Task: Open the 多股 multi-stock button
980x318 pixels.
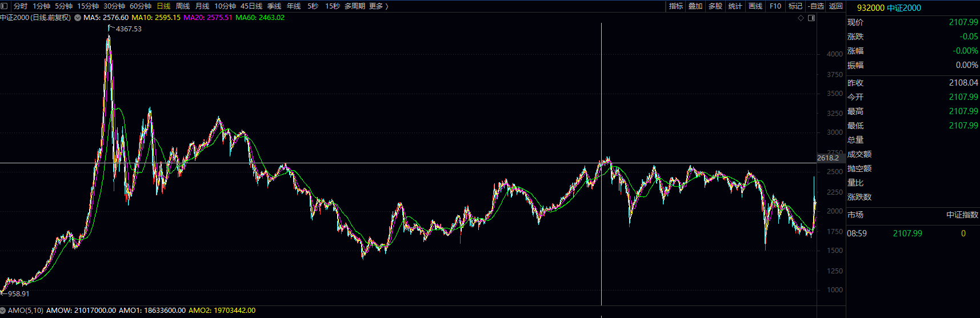Action: pyautogui.click(x=715, y=6)
